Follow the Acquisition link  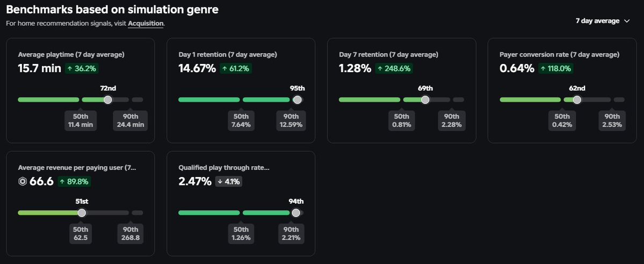point(146,24)
